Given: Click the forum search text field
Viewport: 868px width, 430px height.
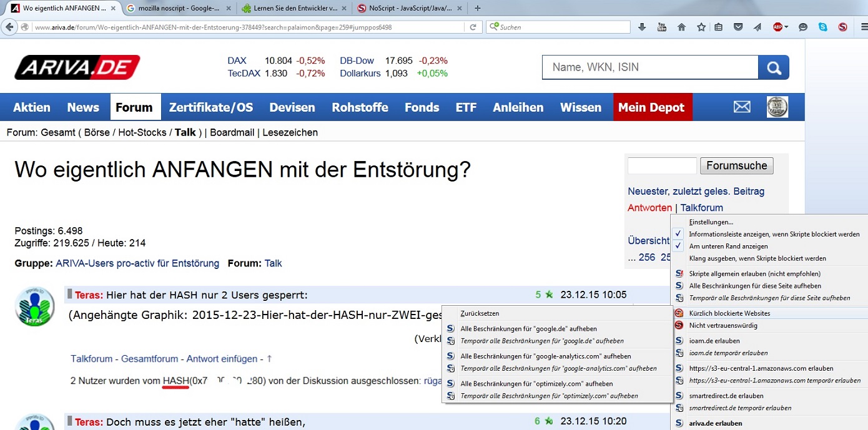Looking at the screenshot, I should 662,165.
